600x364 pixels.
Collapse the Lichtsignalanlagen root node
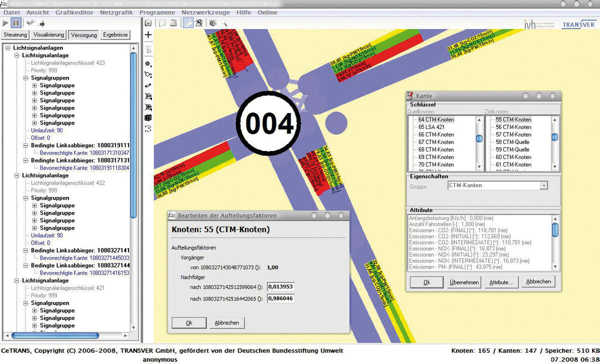8,48
